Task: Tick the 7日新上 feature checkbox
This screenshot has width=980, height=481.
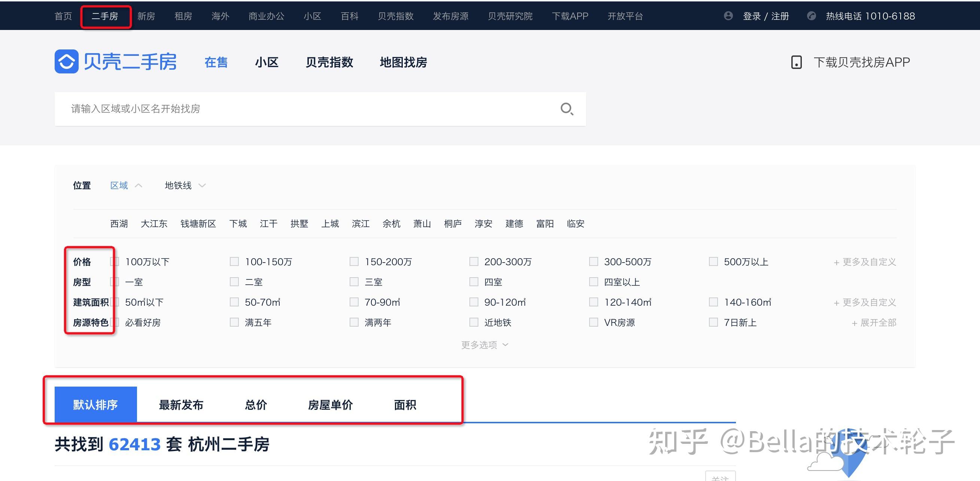Action: 713,323
